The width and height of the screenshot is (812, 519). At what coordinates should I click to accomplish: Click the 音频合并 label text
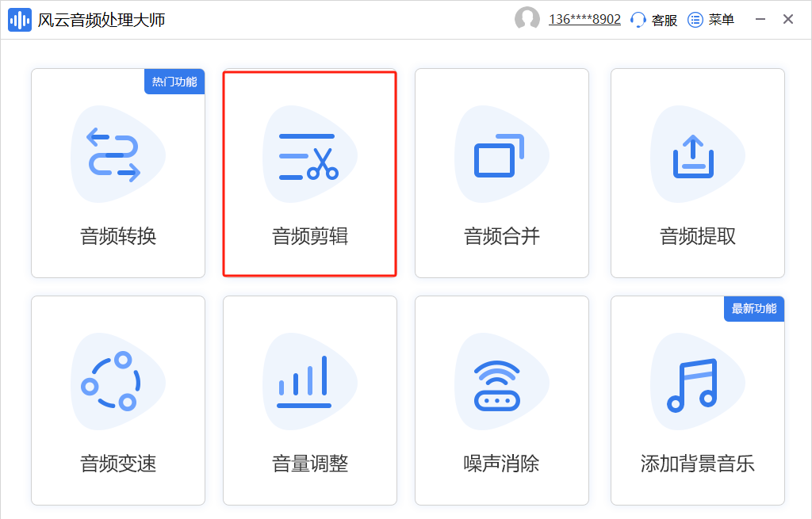click(502, 236)
